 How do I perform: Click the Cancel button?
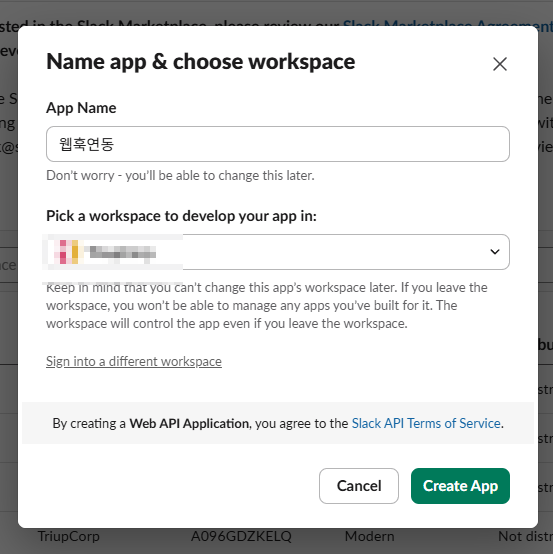[359, 486]
